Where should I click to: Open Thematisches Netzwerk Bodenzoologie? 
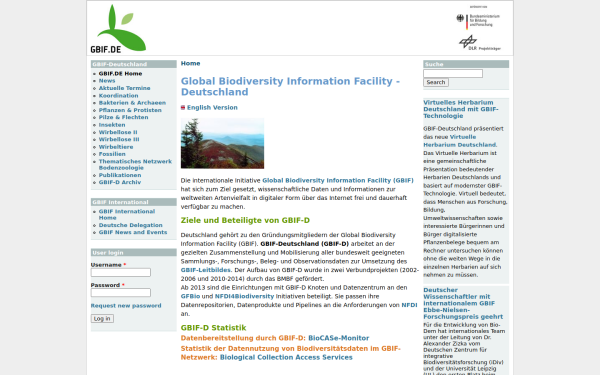(135, 165)
